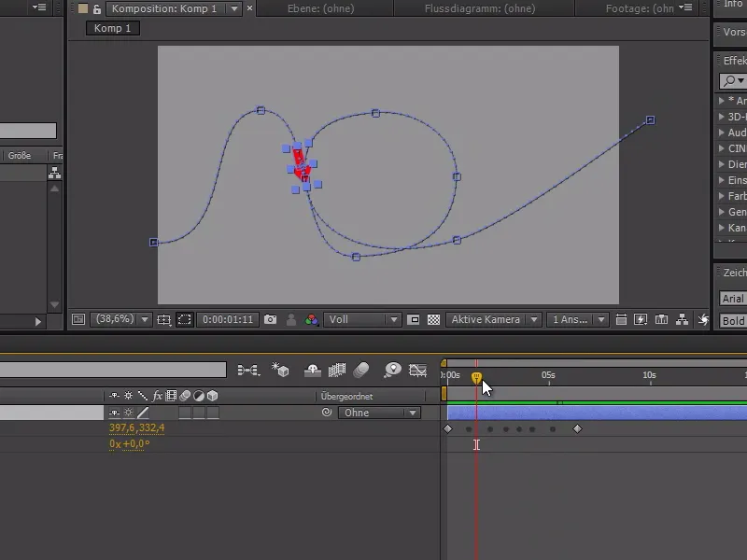Image resolution: width=747 pixels, height=560 pixels.
Task: Open the RGB show channel icon
Action: point(311,319)
